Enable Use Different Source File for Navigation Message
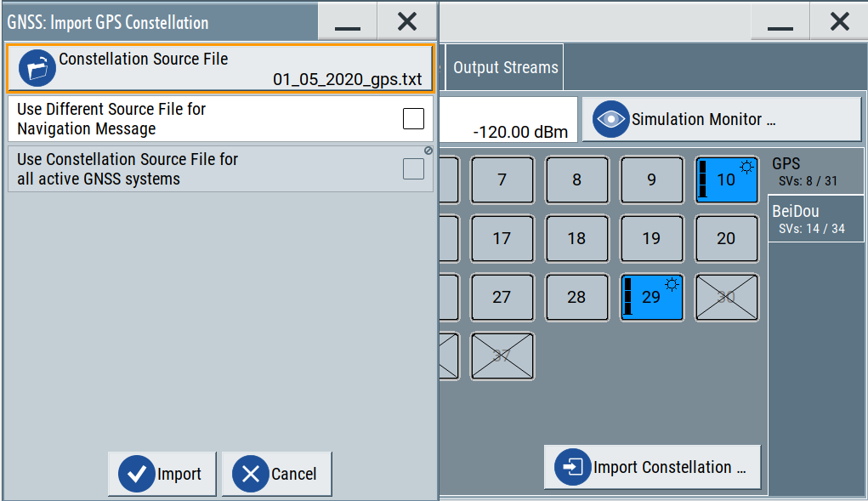The width and height of the screenshot is (868, 501). tap(413, 118)
